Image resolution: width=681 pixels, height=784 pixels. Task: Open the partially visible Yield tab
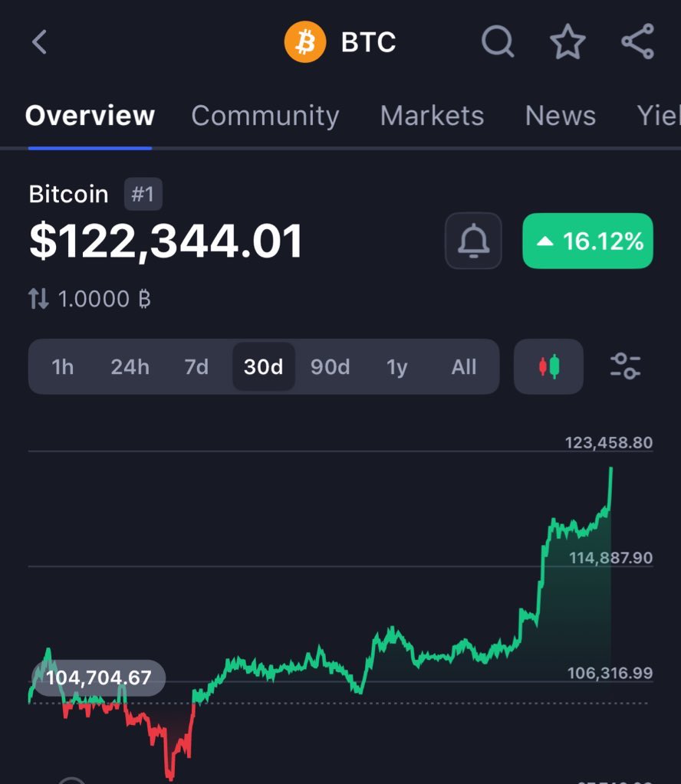pos(659,116)
